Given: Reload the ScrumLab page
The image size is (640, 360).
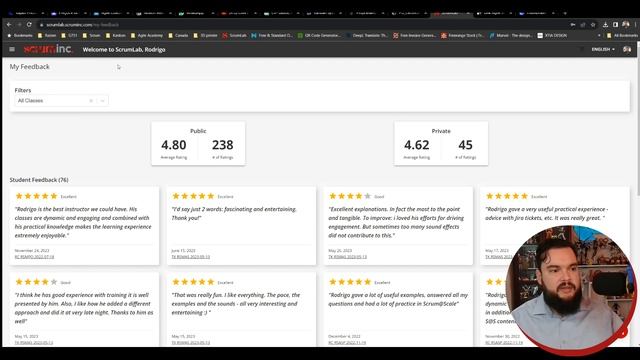Looking at the screenshot, I should coord(29,24).
